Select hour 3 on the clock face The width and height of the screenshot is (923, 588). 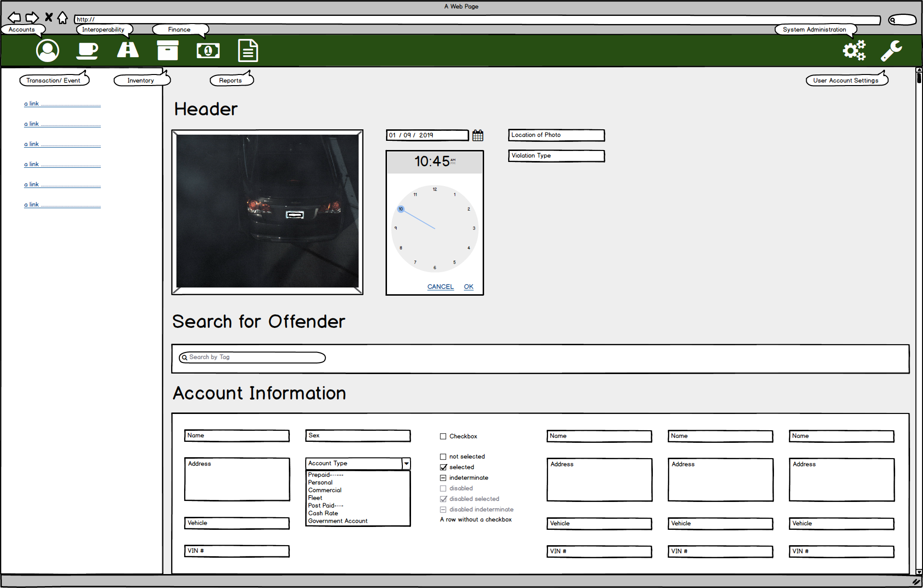pyautogui.click(x=474, y=228)
